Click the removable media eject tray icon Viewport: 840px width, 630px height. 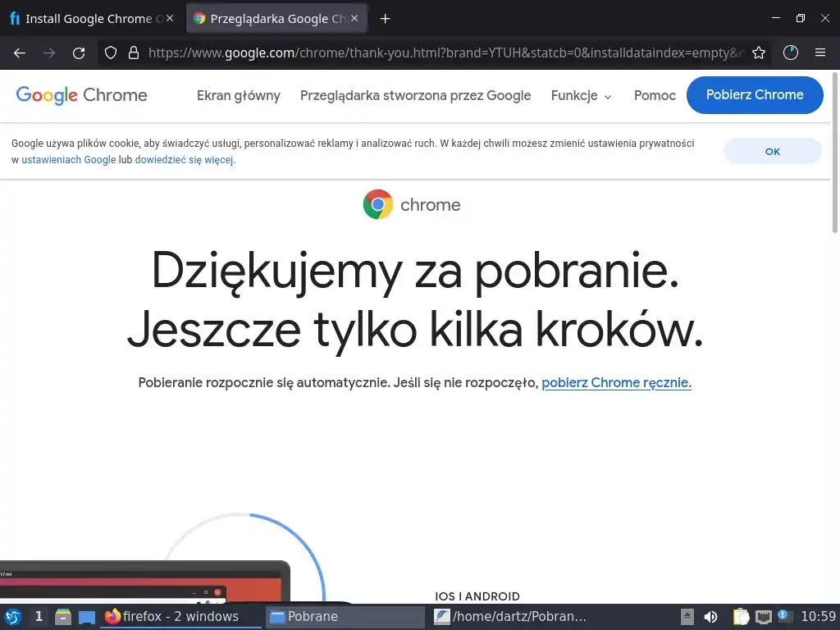[687, 617]
